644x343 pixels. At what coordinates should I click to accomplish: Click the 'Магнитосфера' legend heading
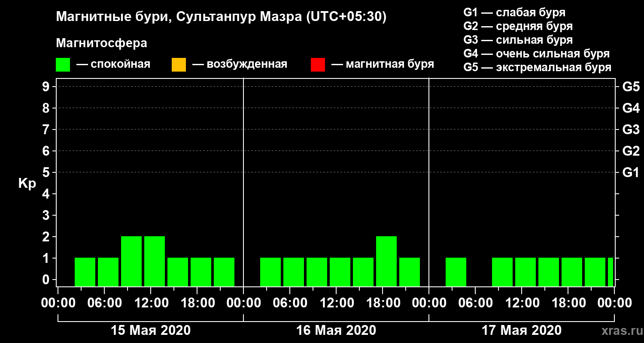click(102, 43)
